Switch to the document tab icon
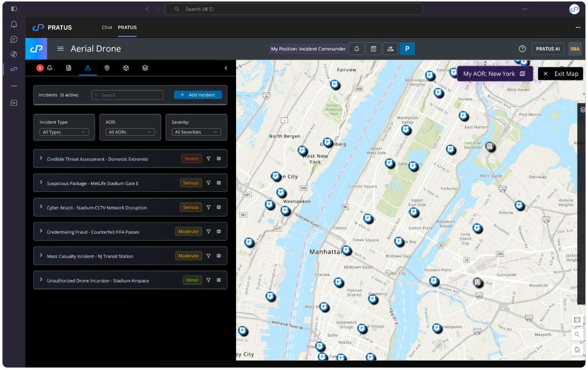 pos(69,68)
